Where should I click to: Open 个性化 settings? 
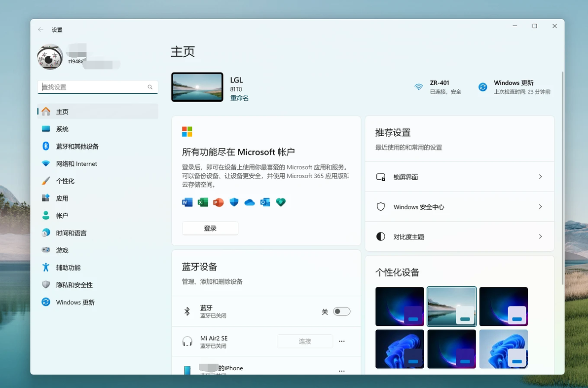pyautogui.click(x=98, y=181)
